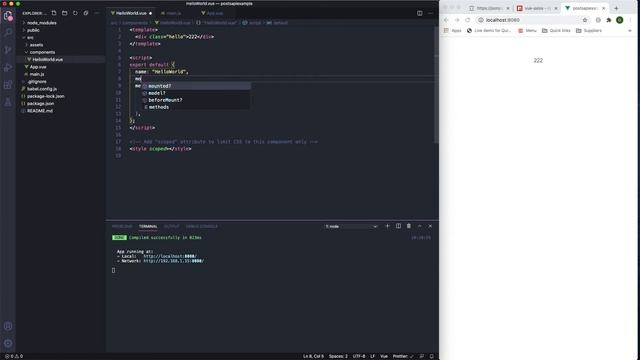The height and width of the screenshot is (360, 640).
Task: Open the Run and Debug view
Action: (8, 67)
